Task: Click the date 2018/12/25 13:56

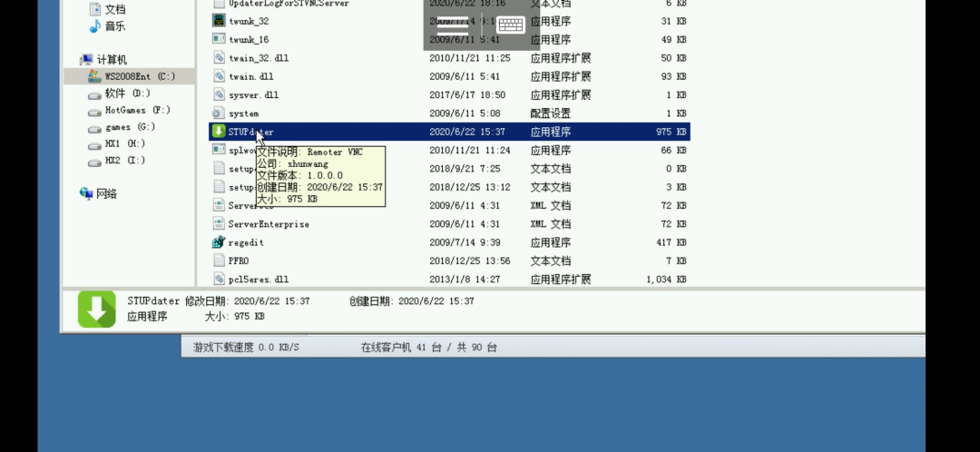Action: 470,260
